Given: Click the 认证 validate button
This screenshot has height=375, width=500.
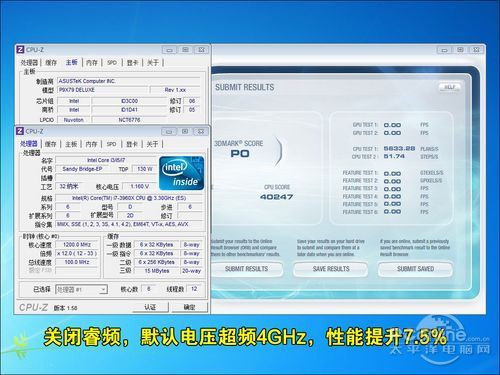Looking at the screenshot, I should 150,307.
